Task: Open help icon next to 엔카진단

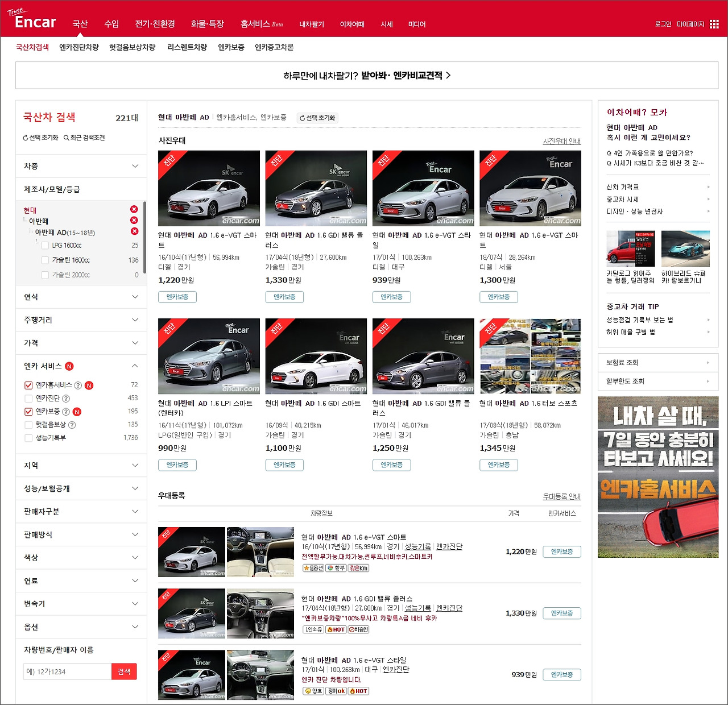Action: (x=66, y=399)
